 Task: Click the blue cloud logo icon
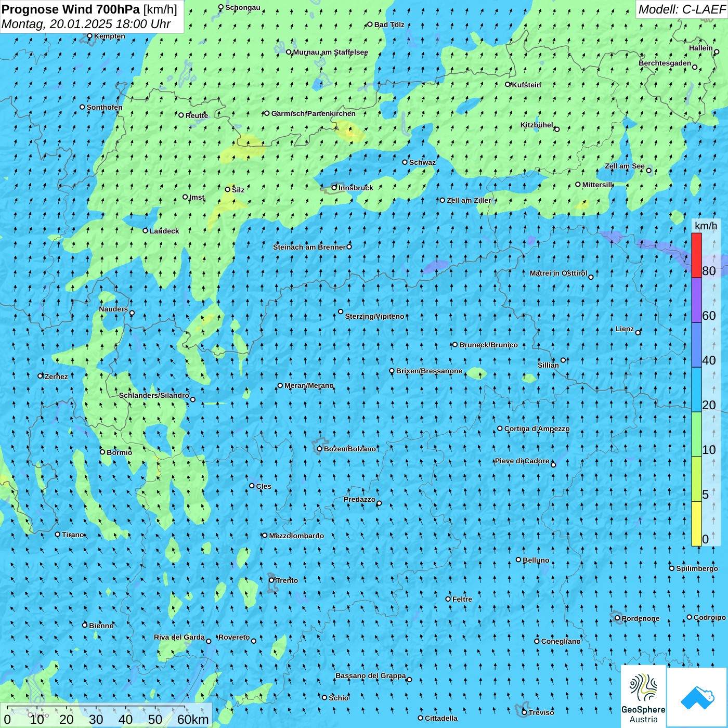697,697
